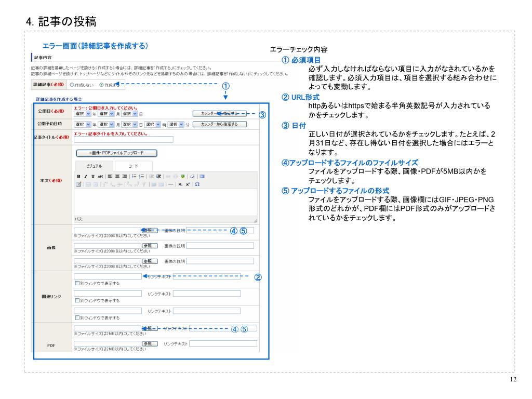Screen dimensions: 532x399
Task: Click the body text editing area
Action: pos(166,202)
